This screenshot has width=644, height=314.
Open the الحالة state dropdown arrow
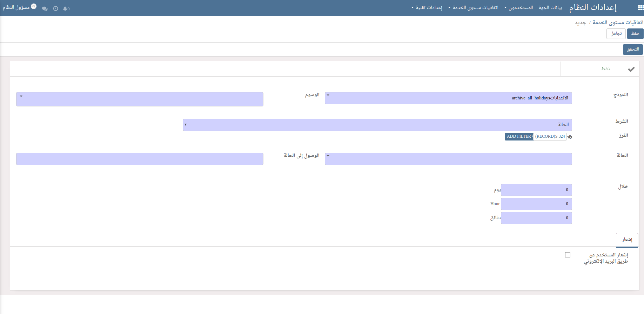tap(328, 156)
